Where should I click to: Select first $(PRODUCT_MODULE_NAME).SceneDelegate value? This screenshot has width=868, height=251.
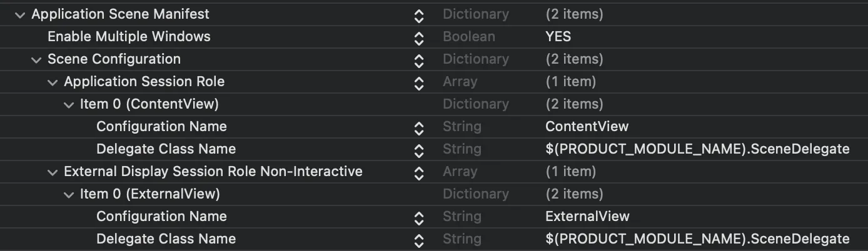697,149
